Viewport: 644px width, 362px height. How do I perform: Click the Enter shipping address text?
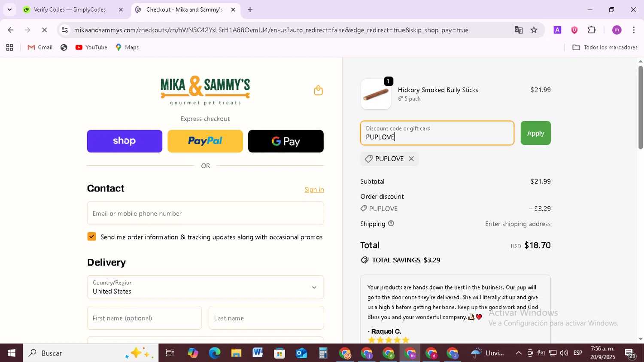(x=518, y=224)
